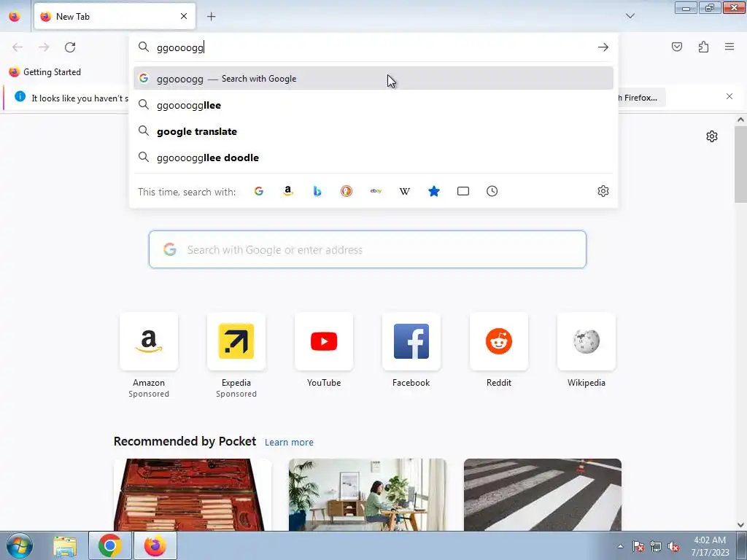Go back to the previous page
This screenshot has width=747, height=560.
click(18, 47)
